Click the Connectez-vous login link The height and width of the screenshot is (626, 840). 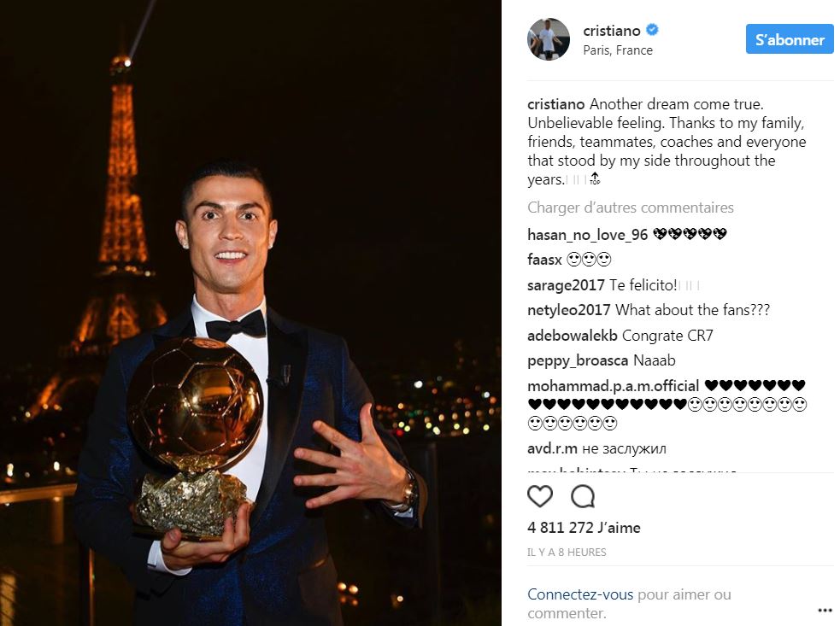pyautogui.click(x=580, y=594)
